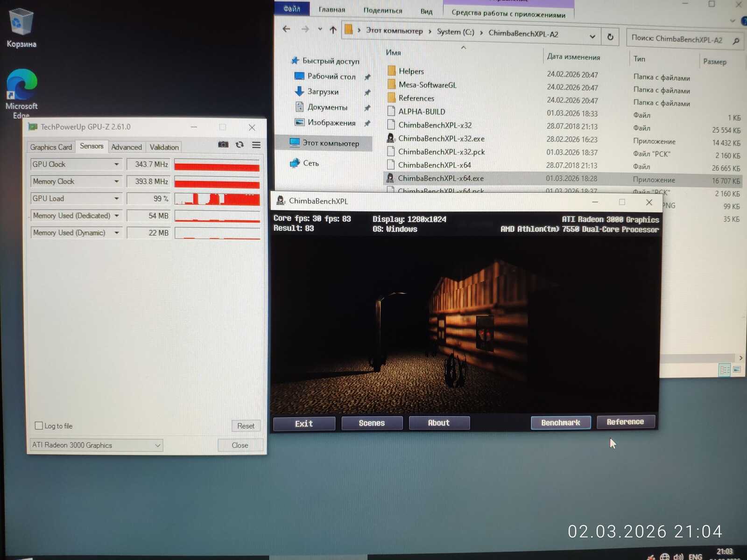Open the ATI Radeon 3000 Graphics device dropdown
The height and width of the screenshot is (560, 747).
click(96, 445)
